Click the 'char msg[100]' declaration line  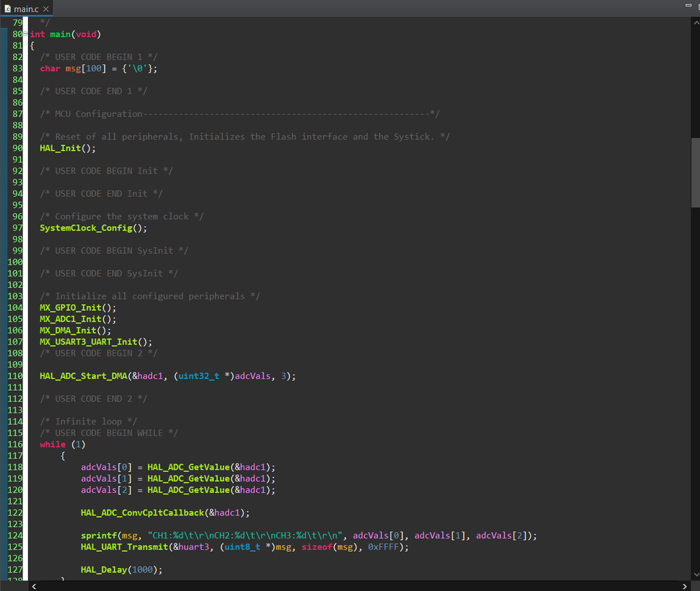click(x=98, y=69)
